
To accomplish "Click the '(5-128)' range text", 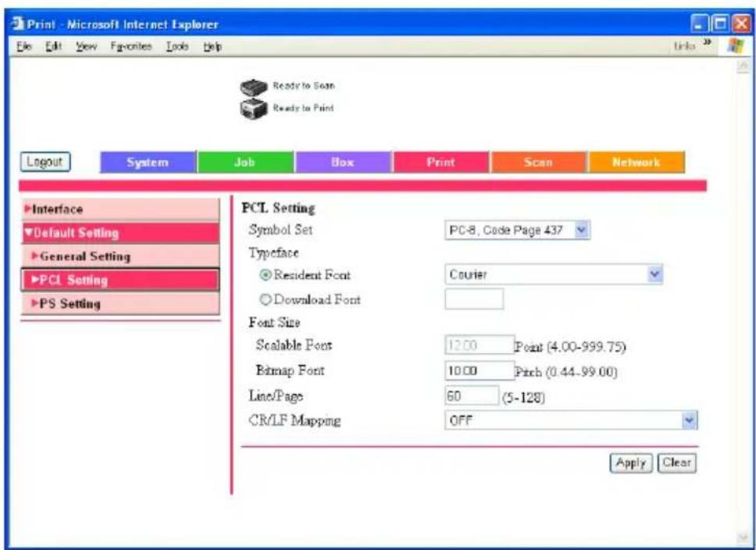I will (523, 398).
